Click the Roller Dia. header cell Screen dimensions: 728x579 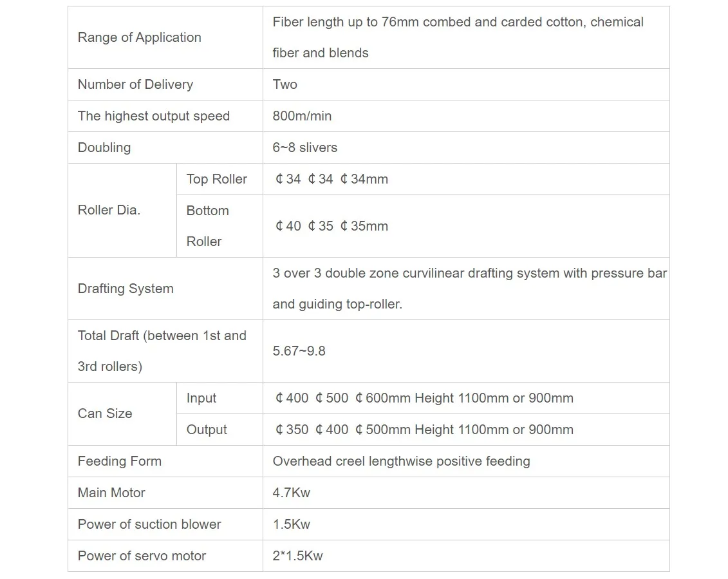(109, 210)
